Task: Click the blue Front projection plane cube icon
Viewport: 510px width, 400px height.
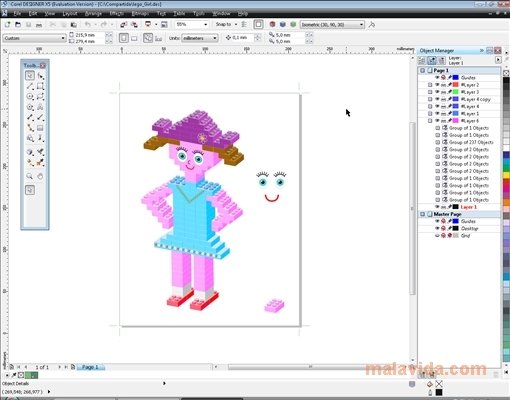Action: pos(283,24)
